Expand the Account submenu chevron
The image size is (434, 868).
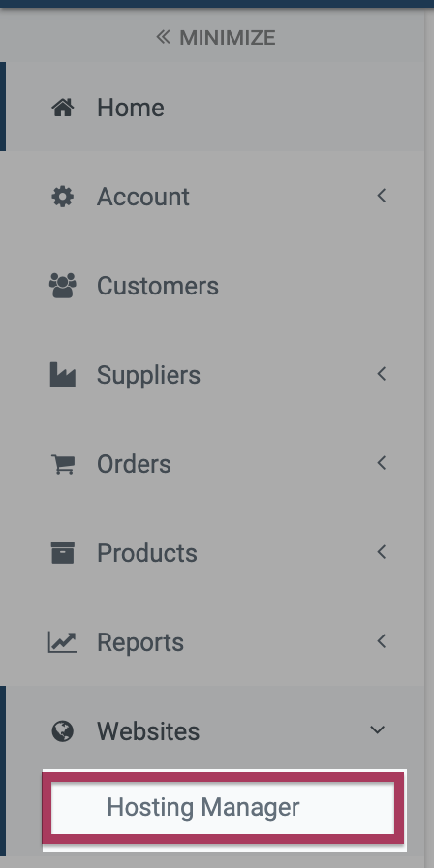(x=381, y=196)
